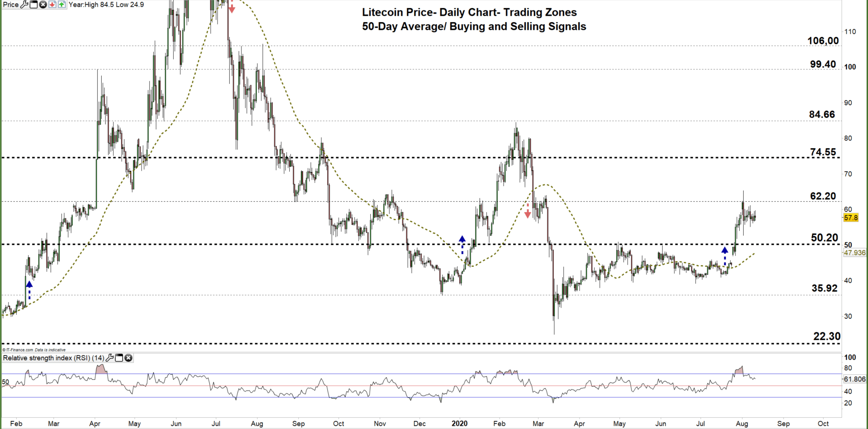Viewport: 868px width, 429px height.
Task: Click the Feb label just after 2020
Action: tap(499, 424)
